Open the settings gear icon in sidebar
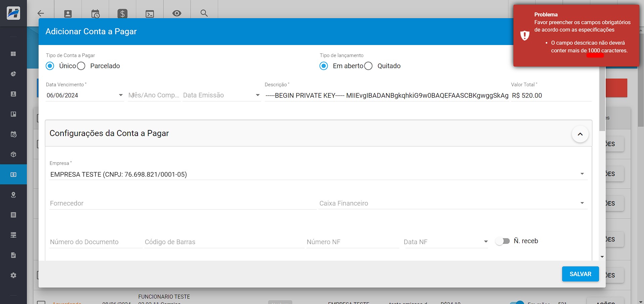Image resolution: width=644 pixels, height=304 pixels. (x=13, y=275)
